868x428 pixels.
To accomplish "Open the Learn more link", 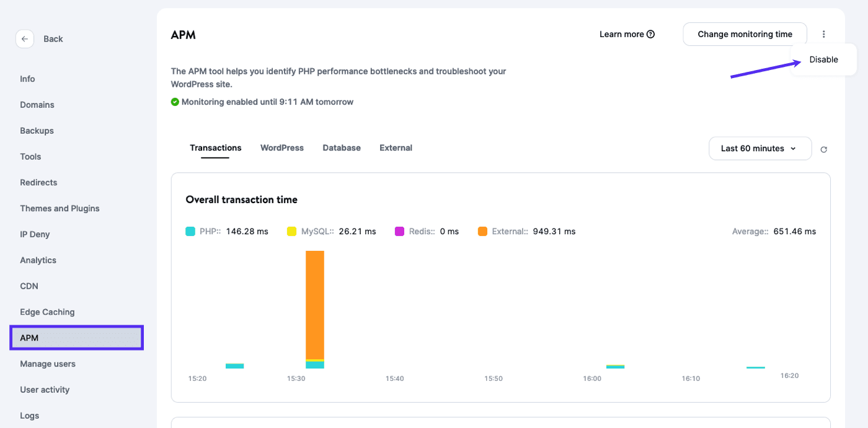I will pyautogui.click(x=621, y=34).
